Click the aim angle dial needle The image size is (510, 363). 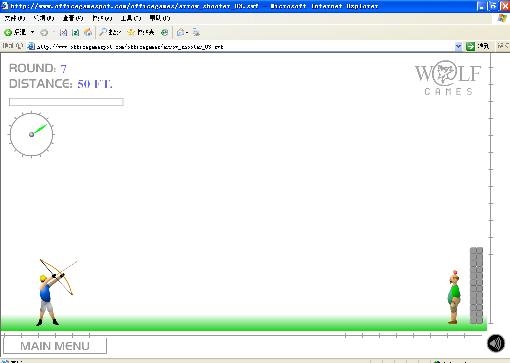pos(39,130)
